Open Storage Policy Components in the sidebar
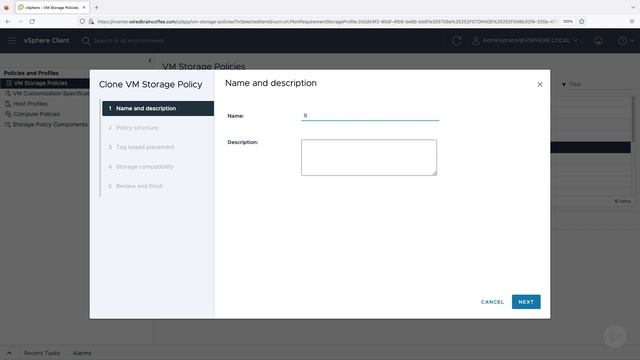Viewport: 640px width, 360px height. click(50, 124)
